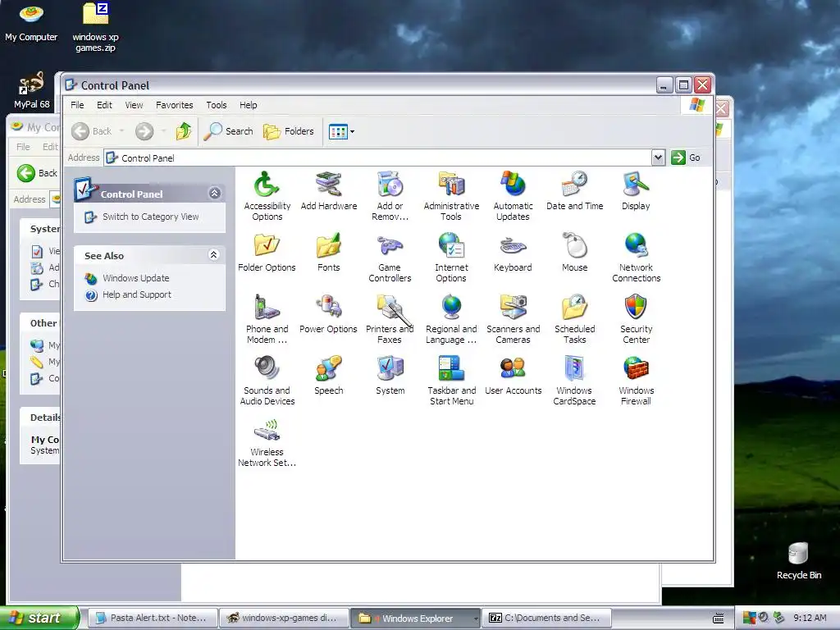Click the Up folder toolbar button
This screenshot has width=840, height=630.
pos(184,131)
